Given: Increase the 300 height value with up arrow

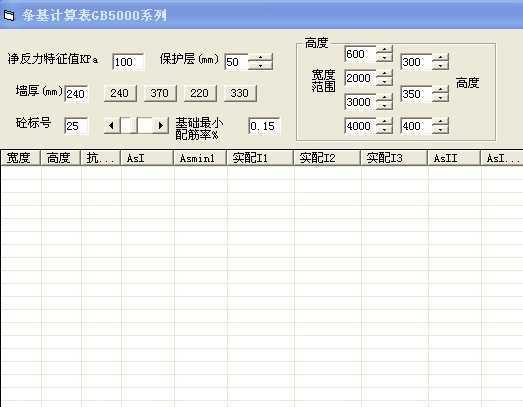Looking at the screenshot, I should coord(441,58).
